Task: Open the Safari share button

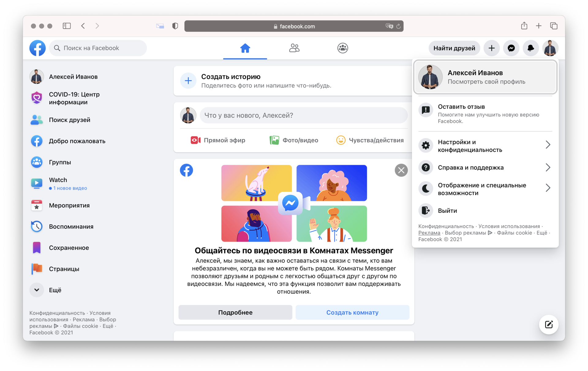Action: click(524, 26)
